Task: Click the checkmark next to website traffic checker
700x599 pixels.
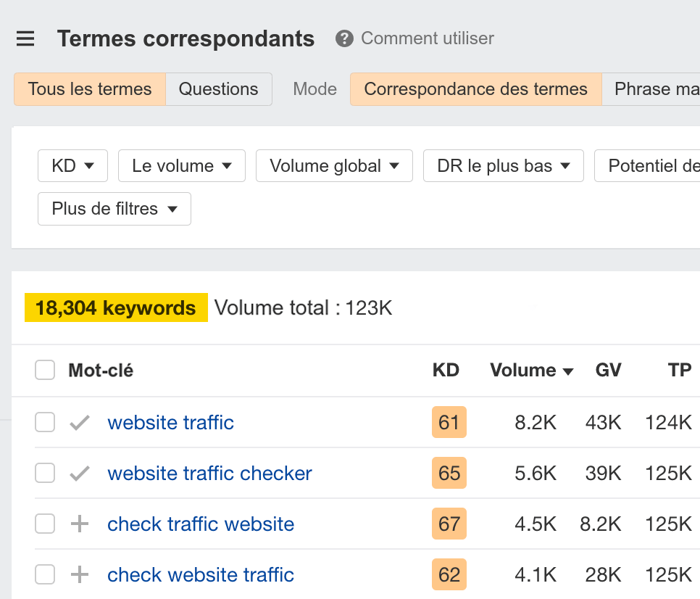Action: pos(80,473)
